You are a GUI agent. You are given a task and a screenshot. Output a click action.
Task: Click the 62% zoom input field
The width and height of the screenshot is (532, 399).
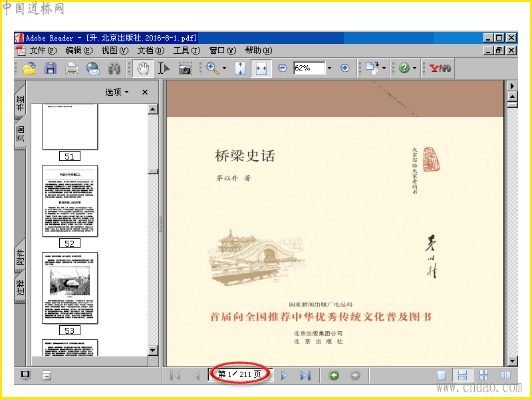[309, 68]
